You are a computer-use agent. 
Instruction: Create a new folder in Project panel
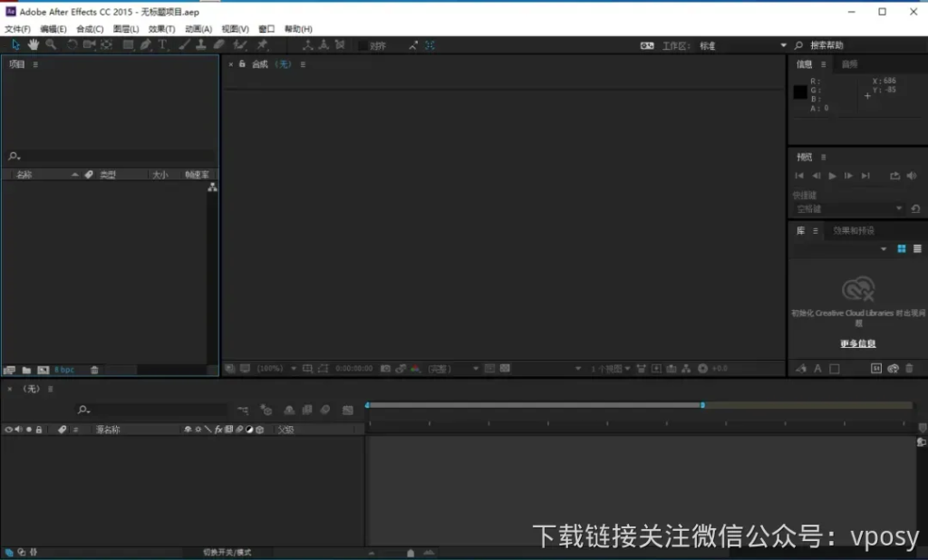tap(26, 370)
